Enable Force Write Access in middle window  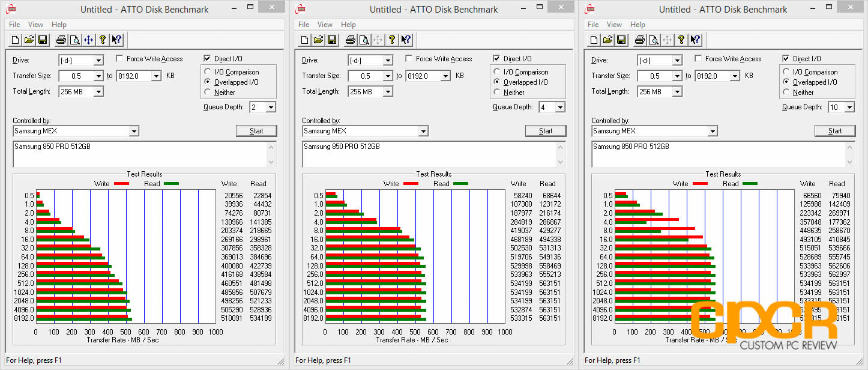point(409,59)
